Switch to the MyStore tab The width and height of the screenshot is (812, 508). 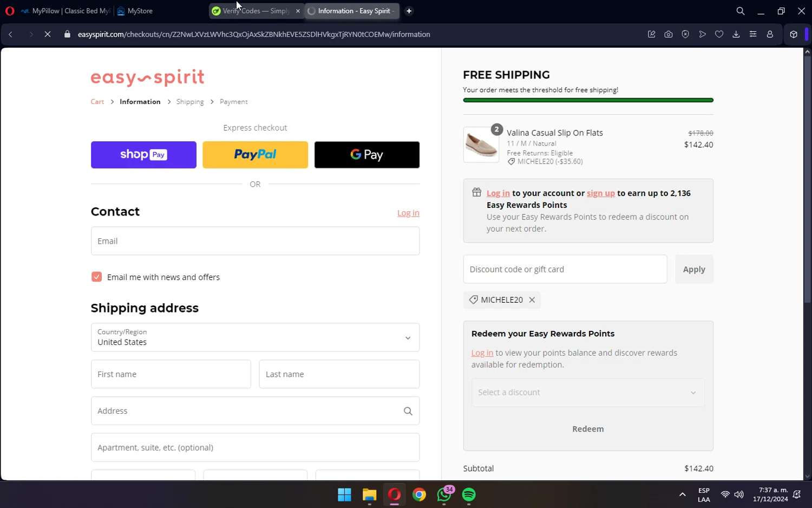(x=135, y=11)
